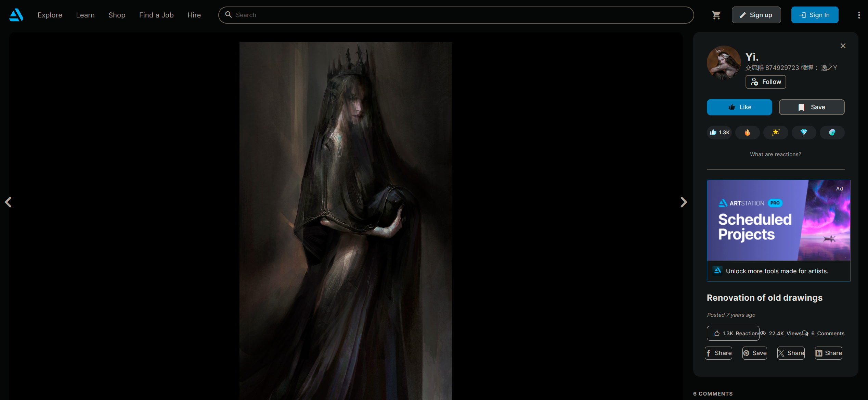The image size is (868, 400).
Task: Open the Explore menu
Action: click(50, 15)
